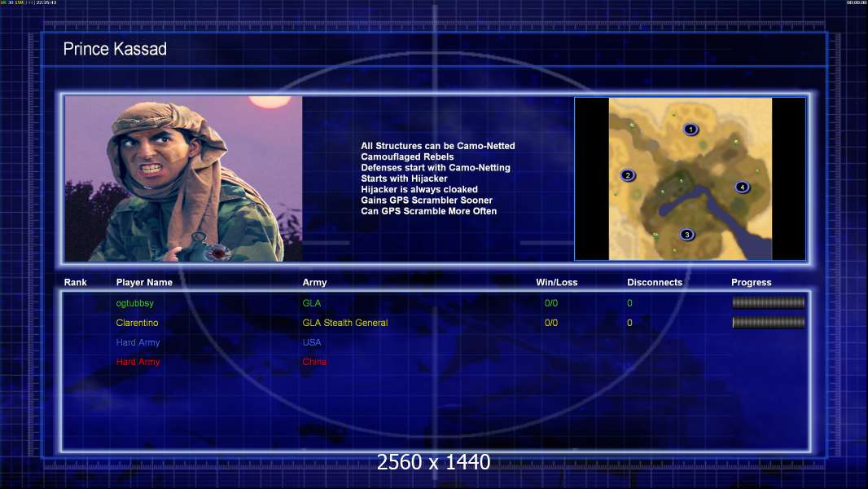The image size is (868, 489).
Task: Click start position marker 3 on map
Action: (686, 235)
